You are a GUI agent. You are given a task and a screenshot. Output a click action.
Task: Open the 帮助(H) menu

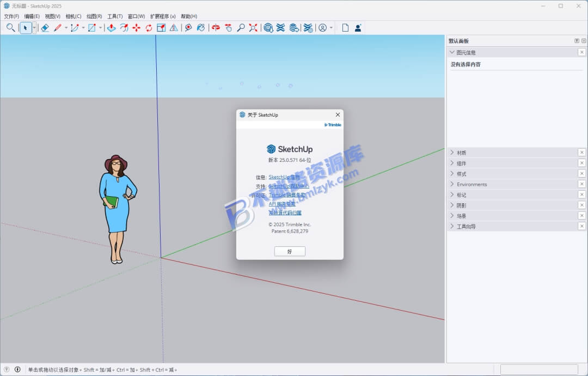pyautogui.click(x=188, y=16)
